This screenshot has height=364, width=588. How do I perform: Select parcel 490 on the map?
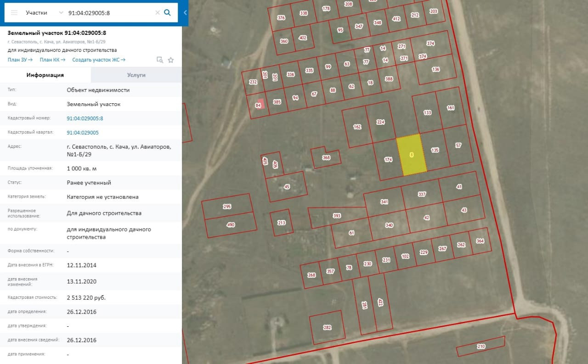click(231, 224)
